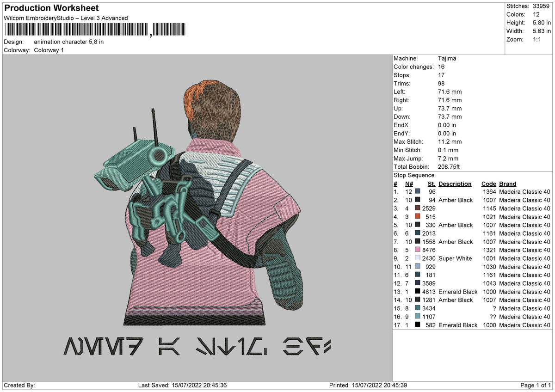
Task: Click the aqua swatch beside 1107 stitches
Action: click(418, 316)
